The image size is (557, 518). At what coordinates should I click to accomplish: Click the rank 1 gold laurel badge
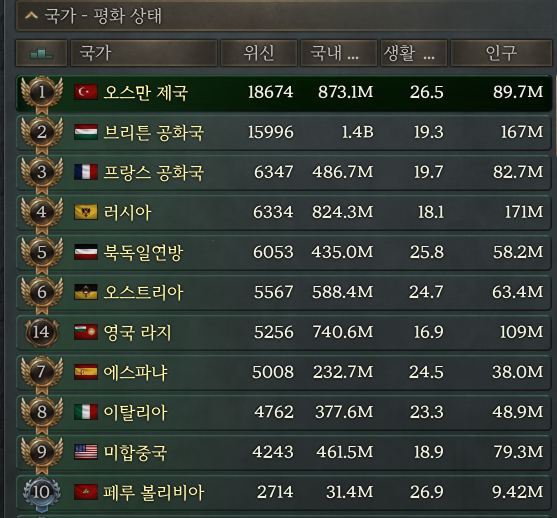pos(42,92)
